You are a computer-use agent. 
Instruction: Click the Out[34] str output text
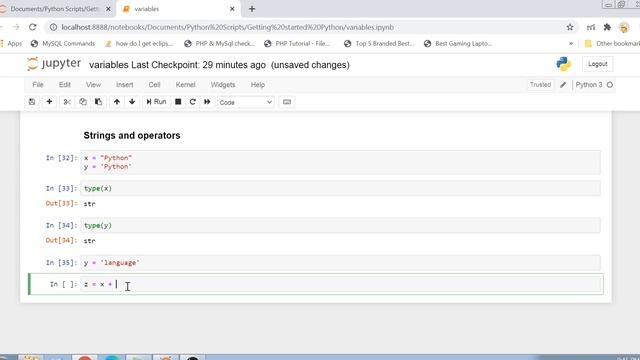click(x=89, y=241)
